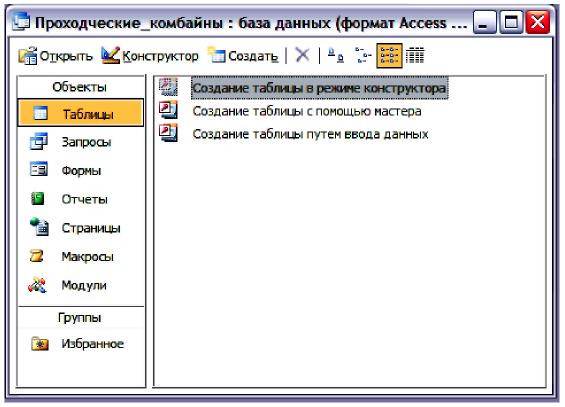The width and height of the screenshot is (565, 407).
Task: Maximize the database window
Action: click(511, 22)
